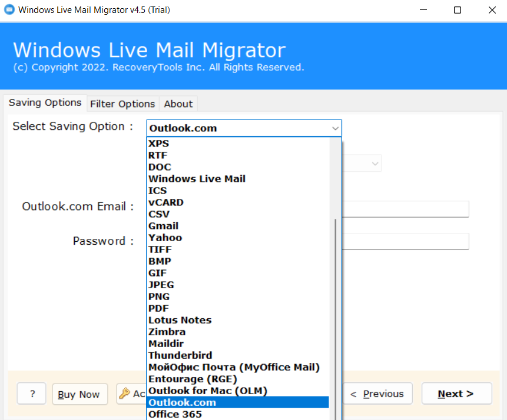Image resolution: width=507 pixels, height=420 pixels.
Task: Click the app logo in the title bar
Action: pyautogui.click(x=9, y=9)
